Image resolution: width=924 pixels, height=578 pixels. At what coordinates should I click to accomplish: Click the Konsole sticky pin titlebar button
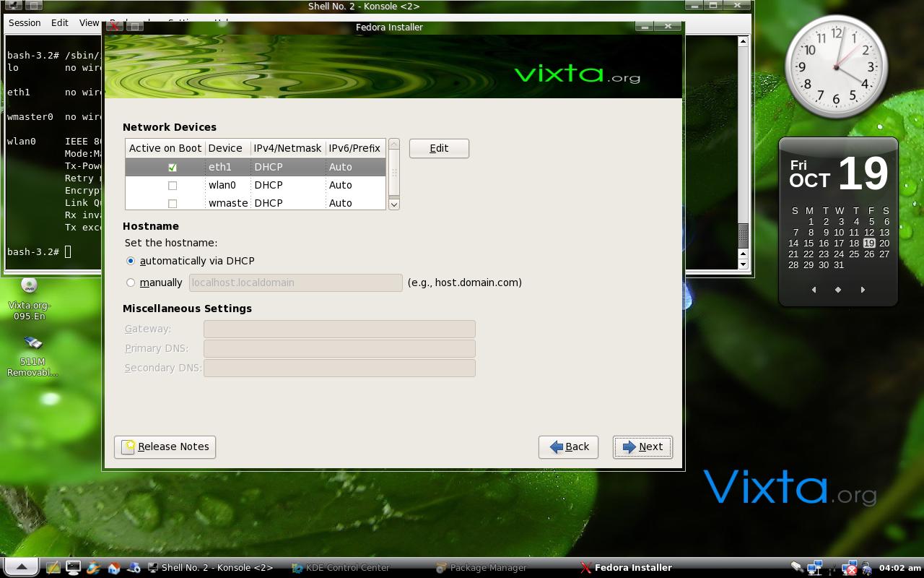(x=33, y=6)
